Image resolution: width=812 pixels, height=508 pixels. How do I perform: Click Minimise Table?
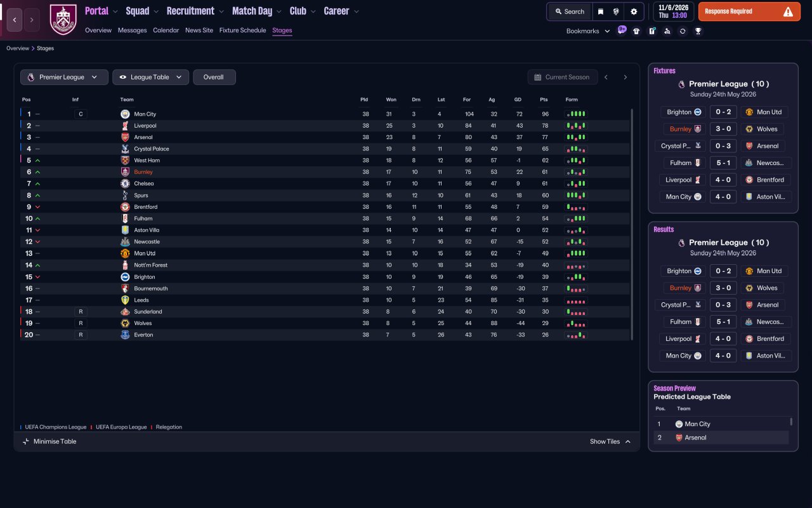[x=49, y=442]
